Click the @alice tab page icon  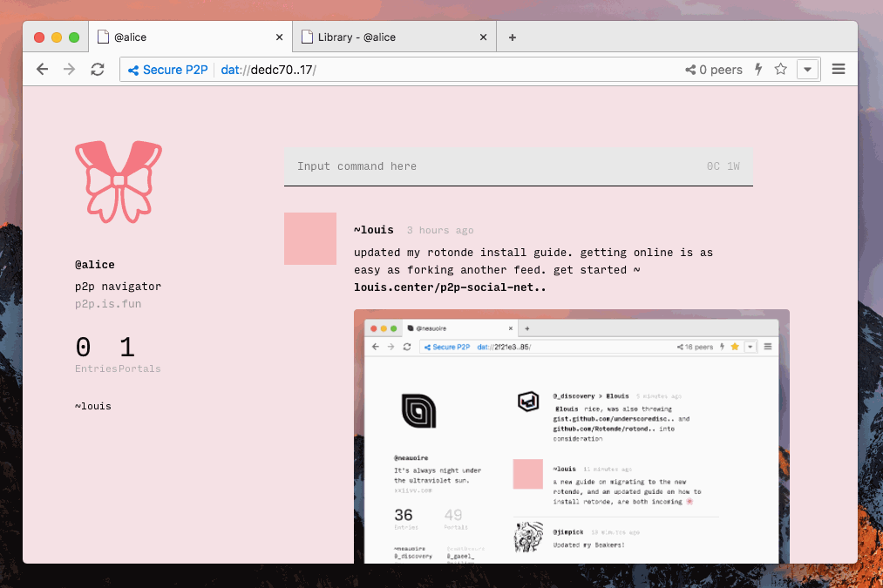pyautogui.click(x=103, y=37)
